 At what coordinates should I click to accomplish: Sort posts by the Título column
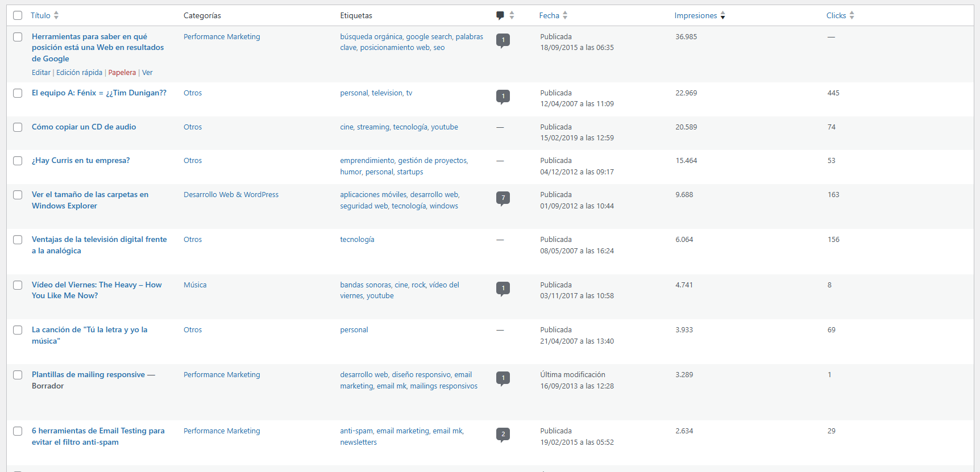45,15
